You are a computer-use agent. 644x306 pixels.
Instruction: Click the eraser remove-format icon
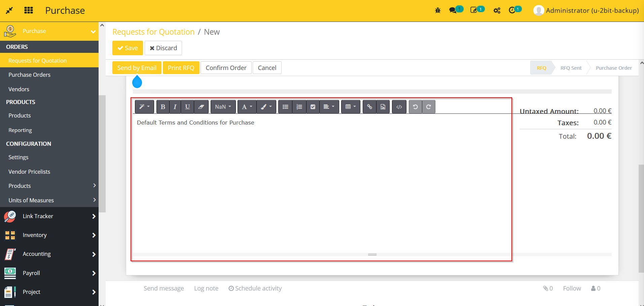(201, 107)
